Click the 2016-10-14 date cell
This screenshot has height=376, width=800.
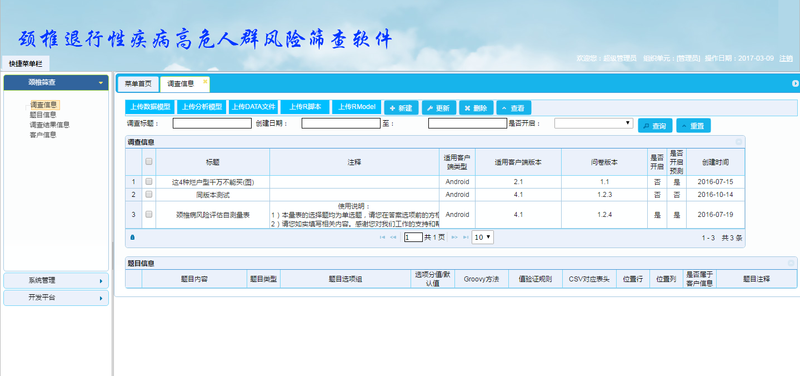pos(715,194)
